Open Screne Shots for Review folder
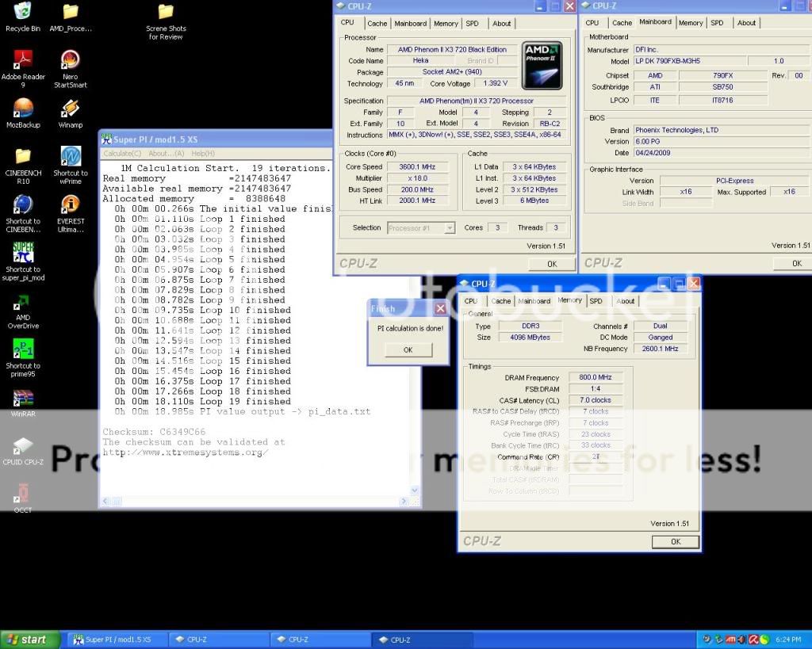Image resolution: width=812 pixels, height=649 pixels. (166, 21)
